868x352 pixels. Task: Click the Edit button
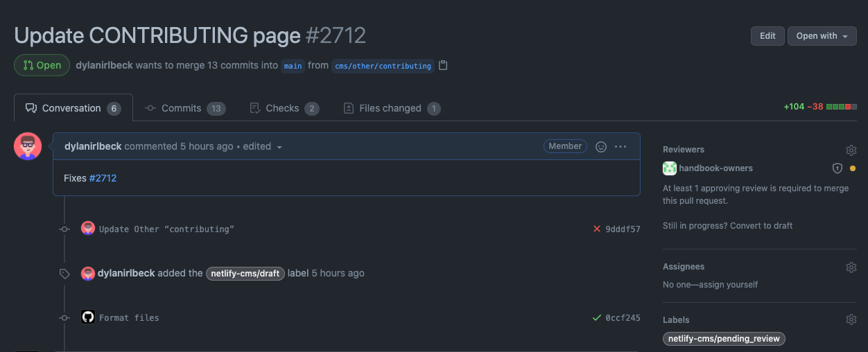(767, 36)
